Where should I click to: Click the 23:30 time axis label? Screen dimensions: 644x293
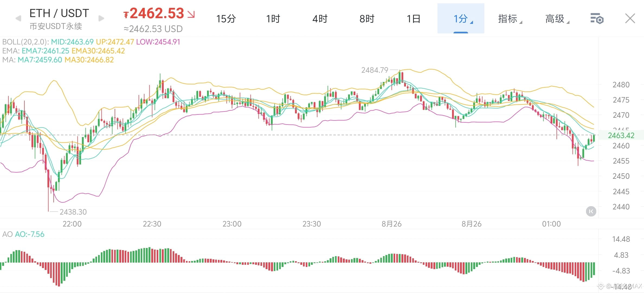tap(312, 224)
